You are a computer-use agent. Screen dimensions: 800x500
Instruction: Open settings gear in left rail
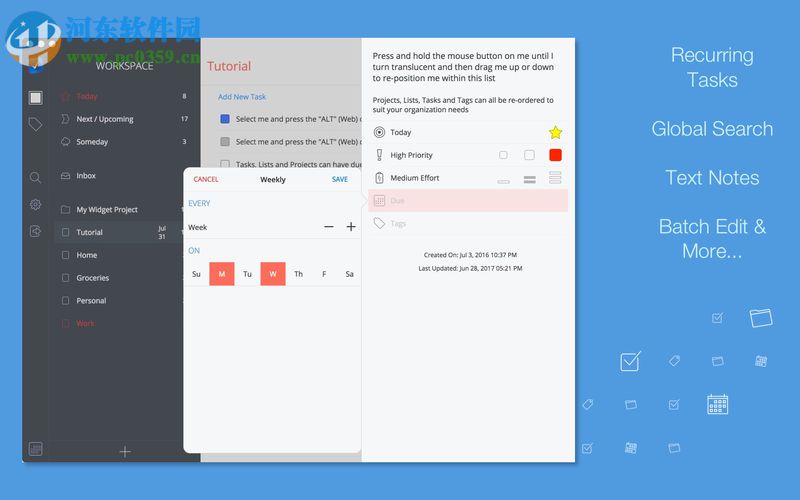pos(35,205)
